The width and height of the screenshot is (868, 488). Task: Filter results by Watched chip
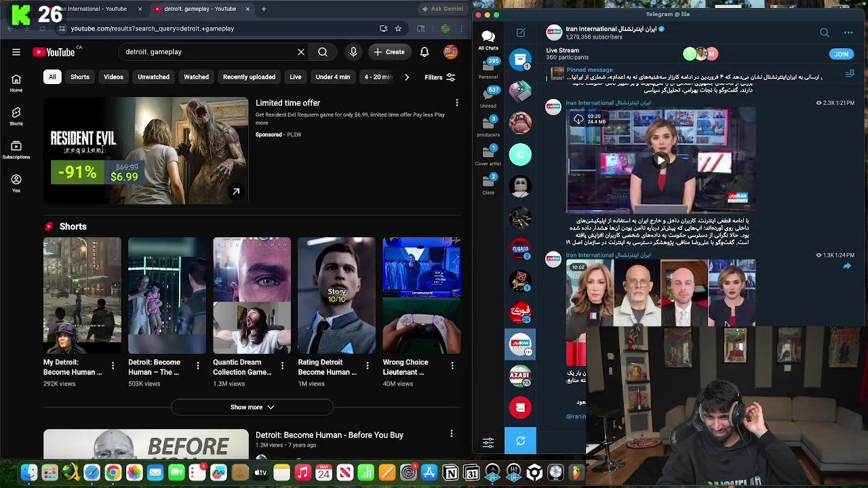[x=196, y=77]
